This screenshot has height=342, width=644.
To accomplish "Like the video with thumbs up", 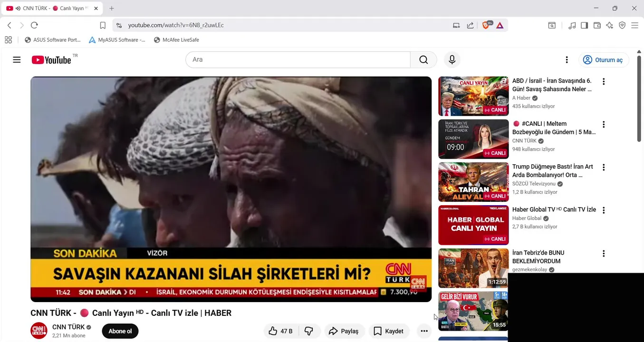I will [280, 331].
